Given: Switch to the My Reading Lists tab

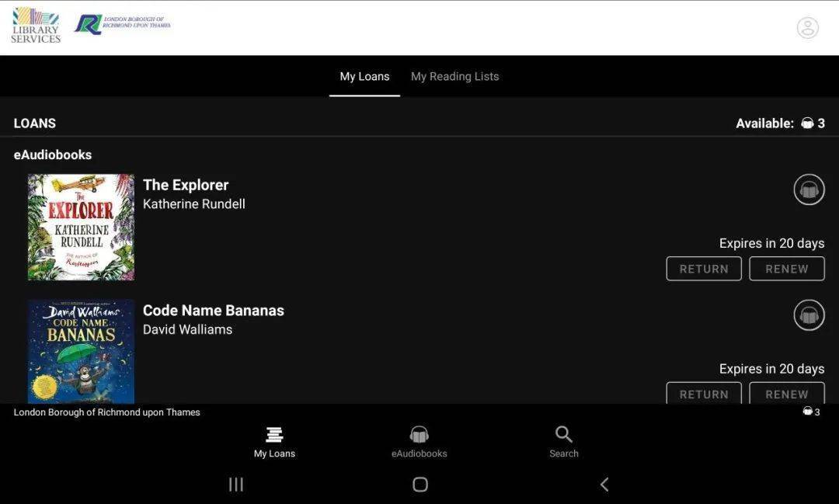Looking at the screenshot, I should pos(454,77).
